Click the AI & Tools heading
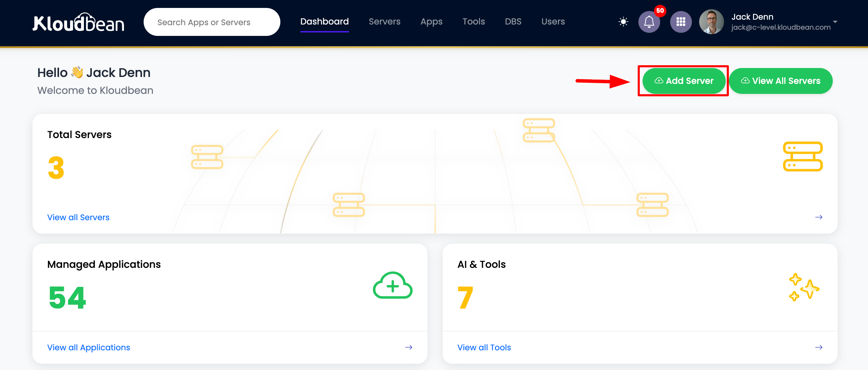 click(481, 264)
